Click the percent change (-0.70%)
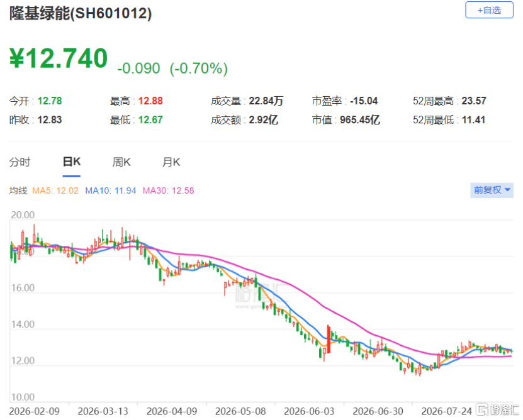The image size is (523, 420). coord(199,69)
